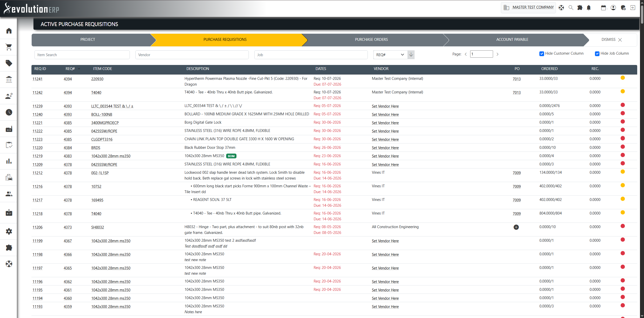Open the lifebuoy help sidebar icon

[9, 264]
